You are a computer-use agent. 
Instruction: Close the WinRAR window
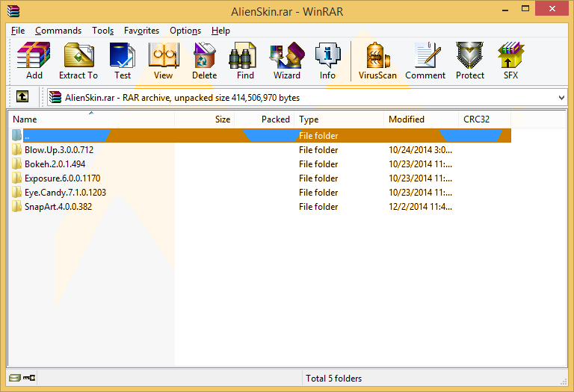click(x=552, y=8)
